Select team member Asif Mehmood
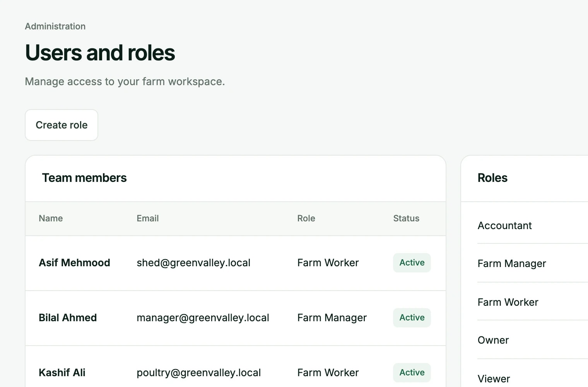 pyautogui.click(x=74, y=263)
